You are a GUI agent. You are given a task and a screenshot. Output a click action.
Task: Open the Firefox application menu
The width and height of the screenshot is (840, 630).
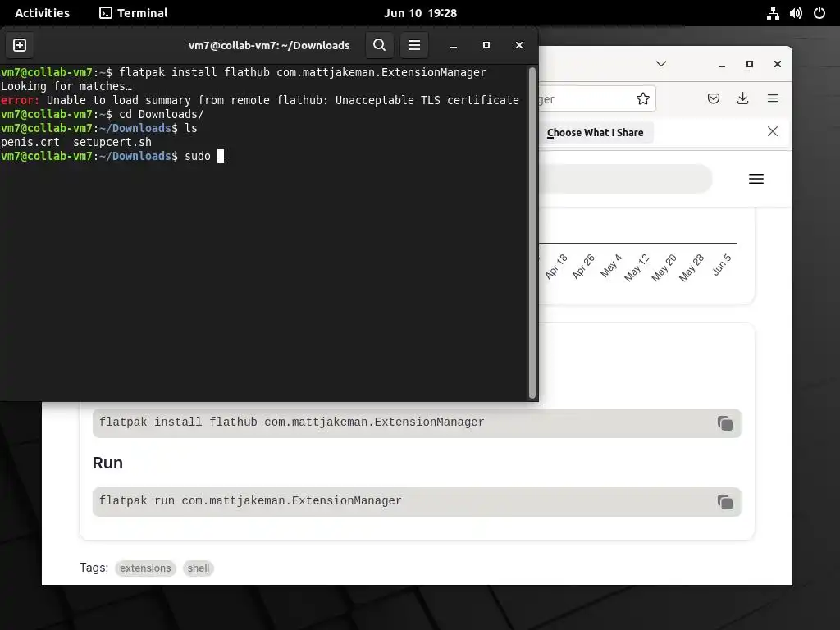point(773,98)
